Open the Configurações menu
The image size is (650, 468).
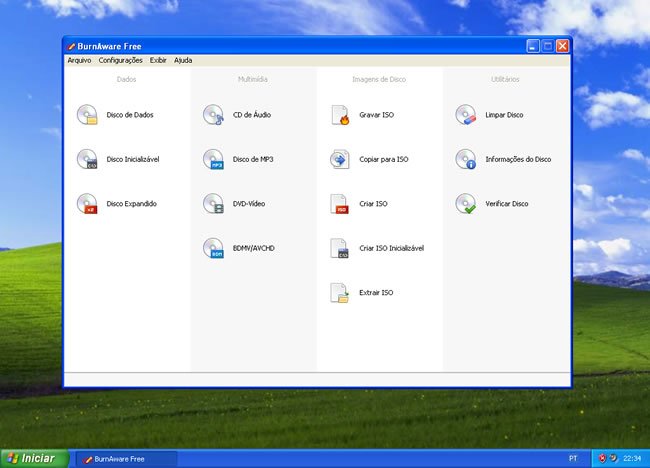click(120, 61)
